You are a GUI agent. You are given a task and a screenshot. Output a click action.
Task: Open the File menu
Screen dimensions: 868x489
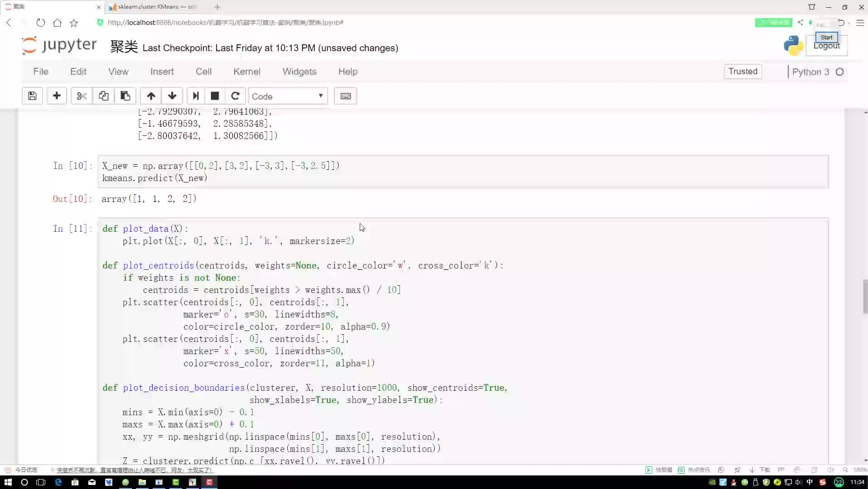coord(41,72)
